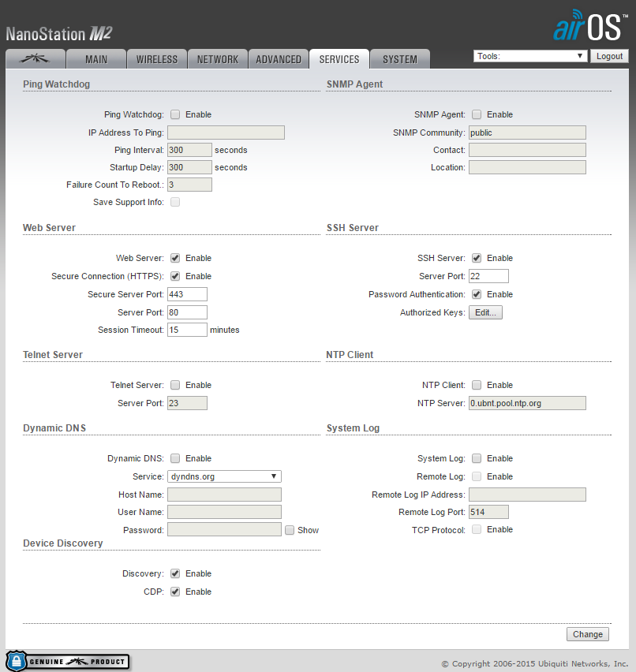Click the airOS logo
This screenshot has width=636, height=672.
pos(590,26)
